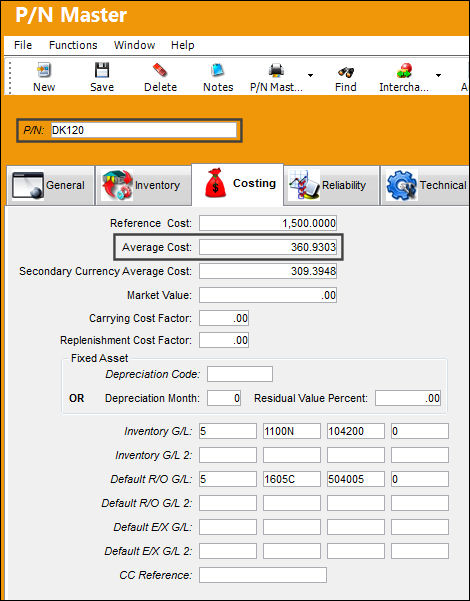
Task: Switch to the Technical tab
Action: (x=425, y=186)
